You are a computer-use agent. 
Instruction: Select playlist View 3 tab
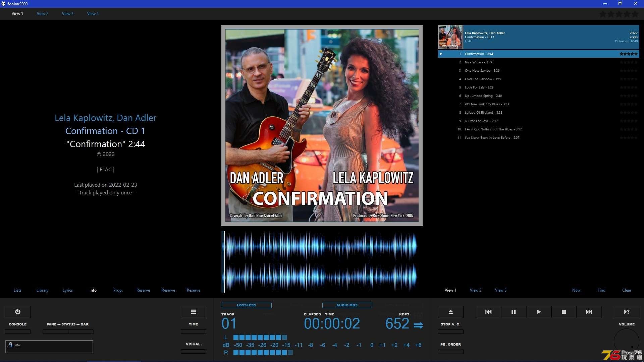tap(501, 290)
